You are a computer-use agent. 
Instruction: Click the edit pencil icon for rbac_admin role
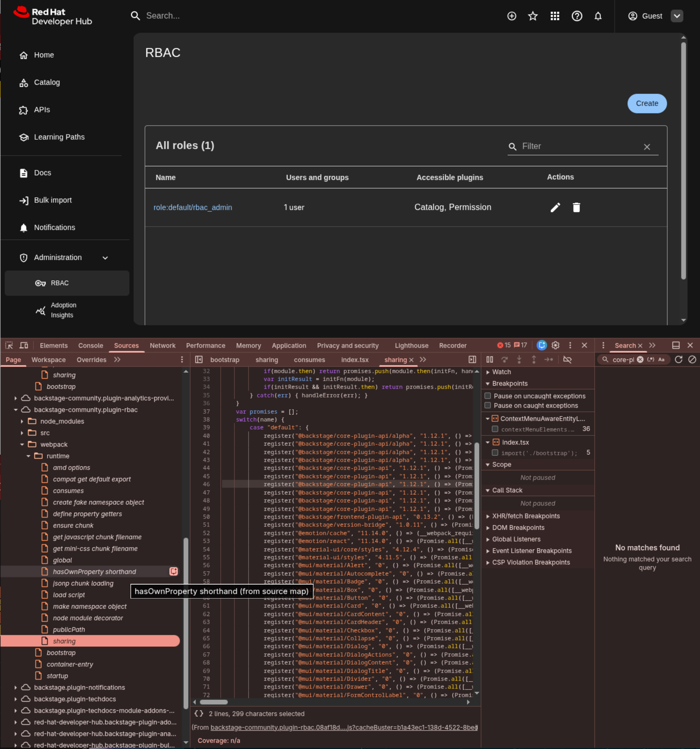point(555,207)
